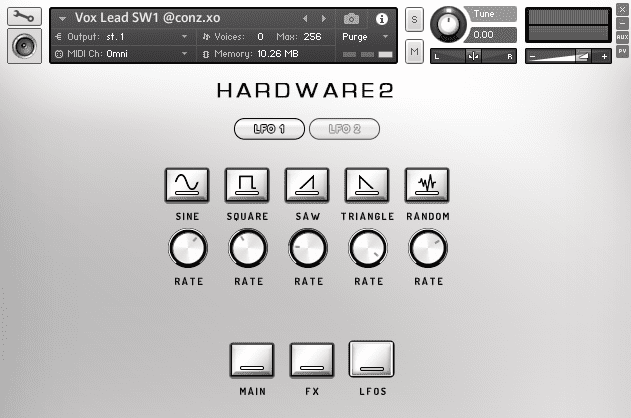Screen dimensions: 631x418
Task: Click the output routing icon
Action: click(59, 37)
